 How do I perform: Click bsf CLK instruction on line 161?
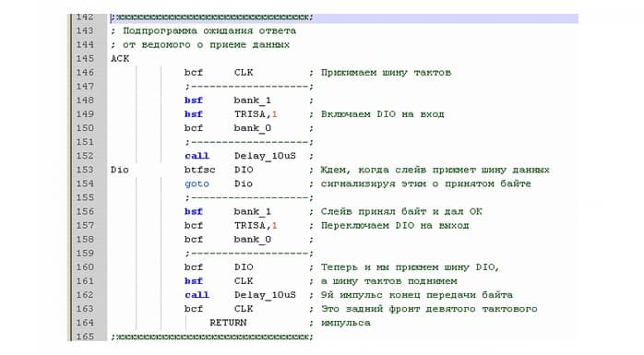click(219, 281)
